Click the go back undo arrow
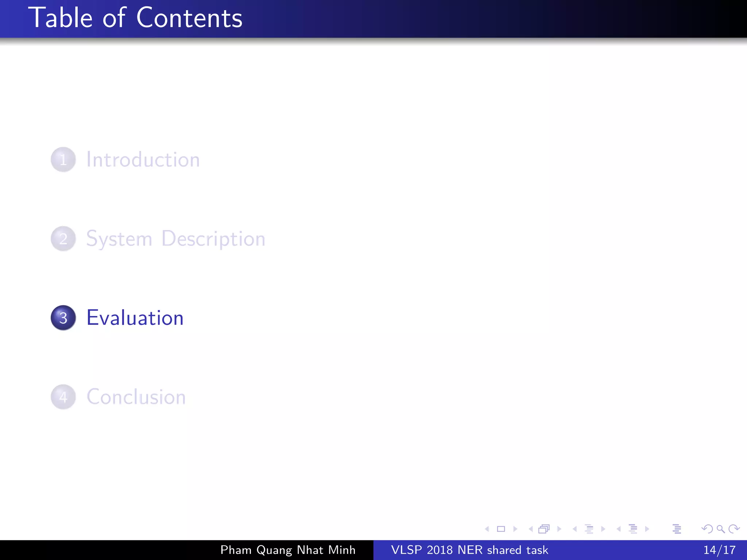The width and height of the screenshot is (747, 560). click(x=707, y=529)
